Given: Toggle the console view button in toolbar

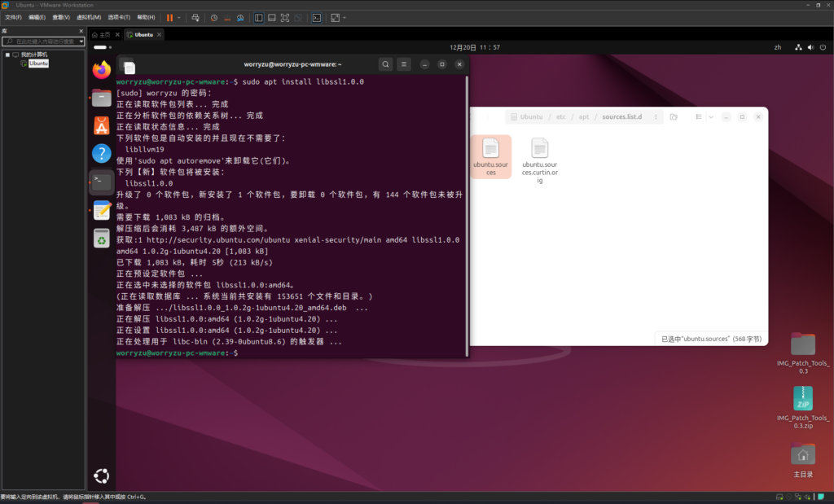Looking at the screenshot, I should tap(316, 17).
